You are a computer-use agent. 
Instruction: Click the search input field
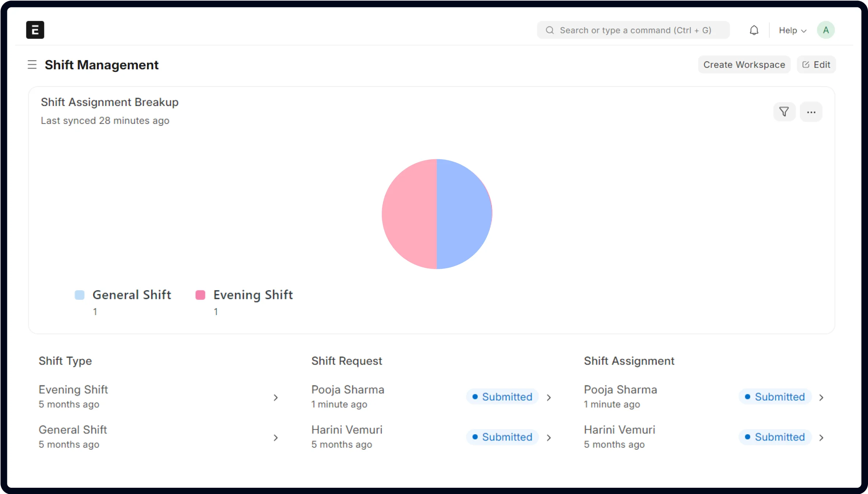633,30
